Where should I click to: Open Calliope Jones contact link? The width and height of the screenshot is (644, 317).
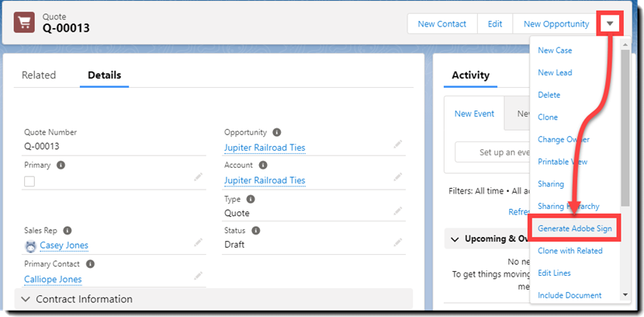53,279
